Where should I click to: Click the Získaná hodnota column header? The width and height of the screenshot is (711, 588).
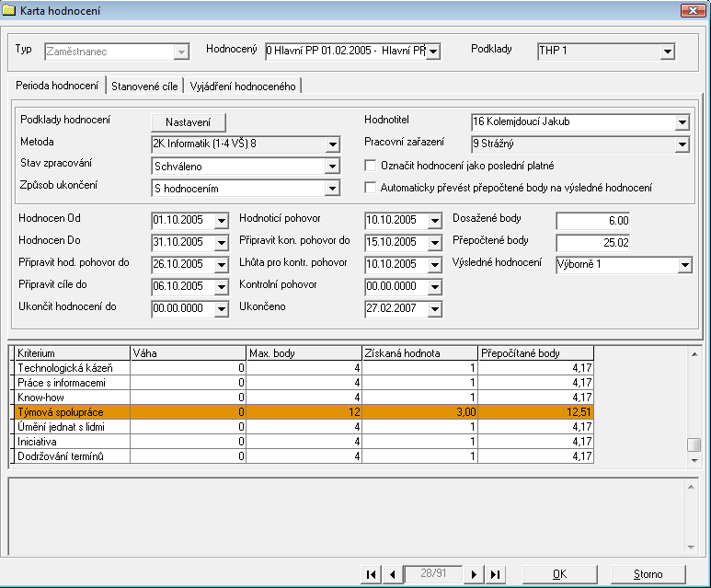[420, 353]
